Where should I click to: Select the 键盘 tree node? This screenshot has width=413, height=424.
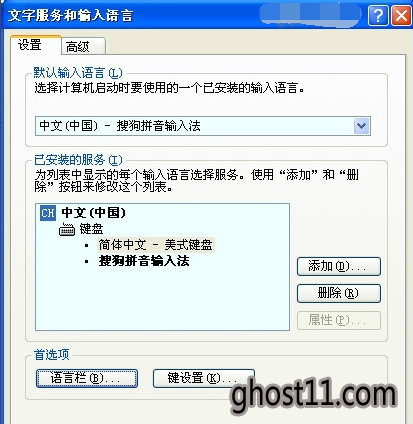tap(91, 229)
